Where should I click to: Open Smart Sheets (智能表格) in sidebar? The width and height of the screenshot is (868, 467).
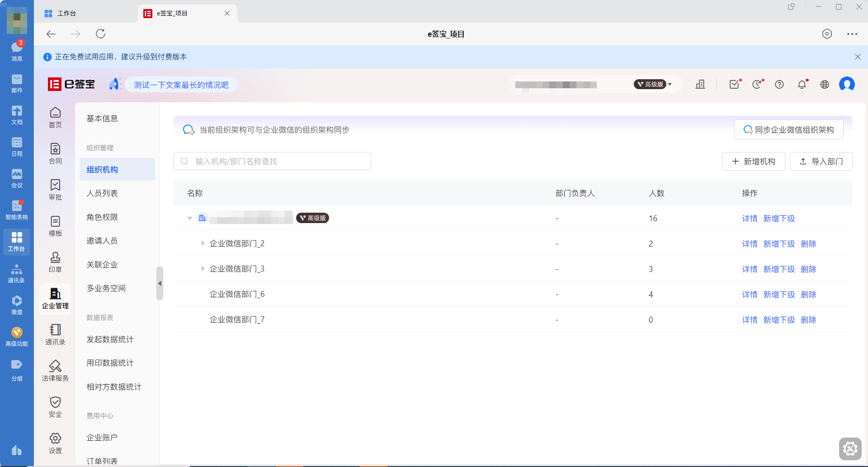tap(17, 210)
